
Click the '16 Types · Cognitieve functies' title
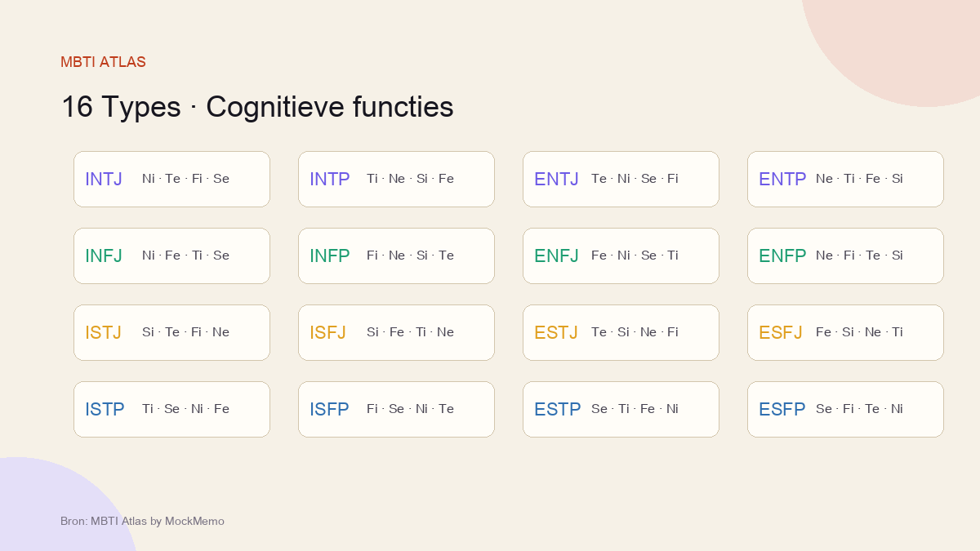tap(257, 107)
